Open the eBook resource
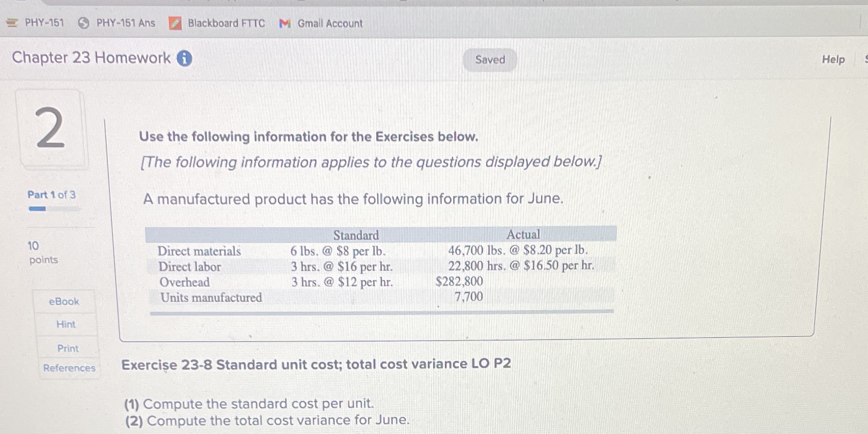This screenshot has width=868, height=434. [64, 301]
